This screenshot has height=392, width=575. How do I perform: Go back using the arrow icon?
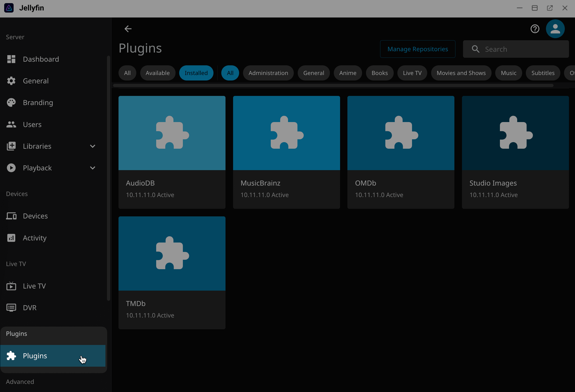[128, 29]
